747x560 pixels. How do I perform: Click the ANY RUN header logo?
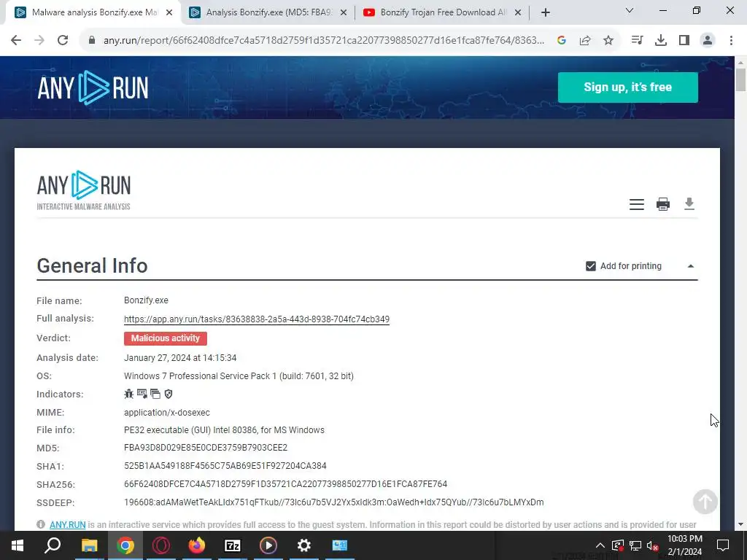pos(93,87)
